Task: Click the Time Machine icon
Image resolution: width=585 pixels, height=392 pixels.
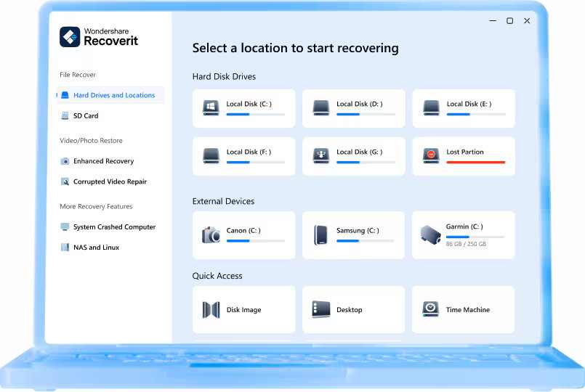Action: pyautogui.click(x=430, y=309)
